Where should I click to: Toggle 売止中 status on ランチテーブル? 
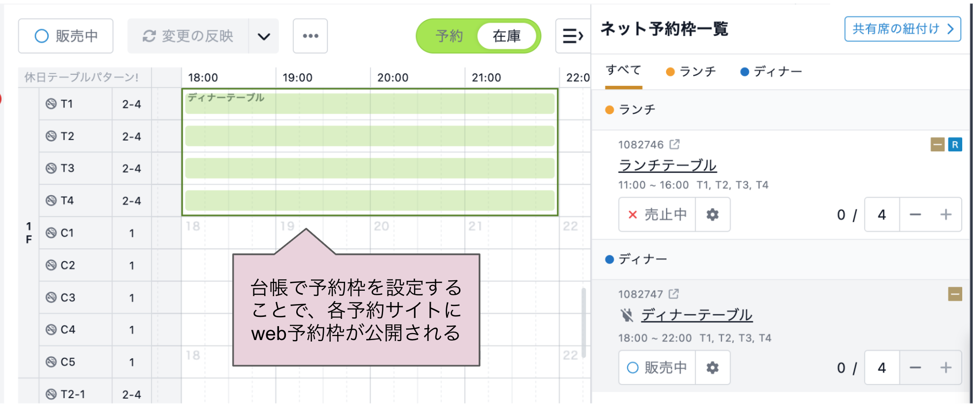[657, 214]
